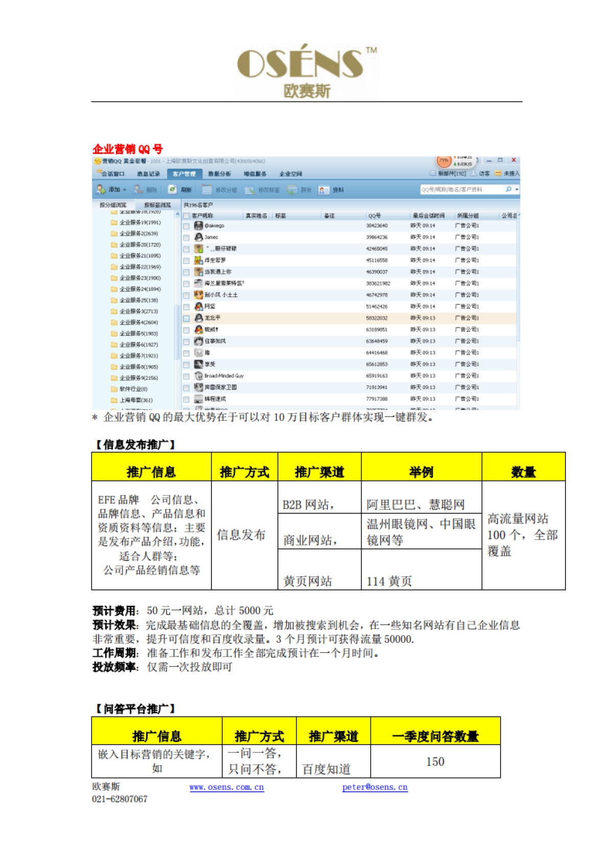613x868 pixels.
Task: Click the 享受 contact avatar
Action: tap(199, 364)
